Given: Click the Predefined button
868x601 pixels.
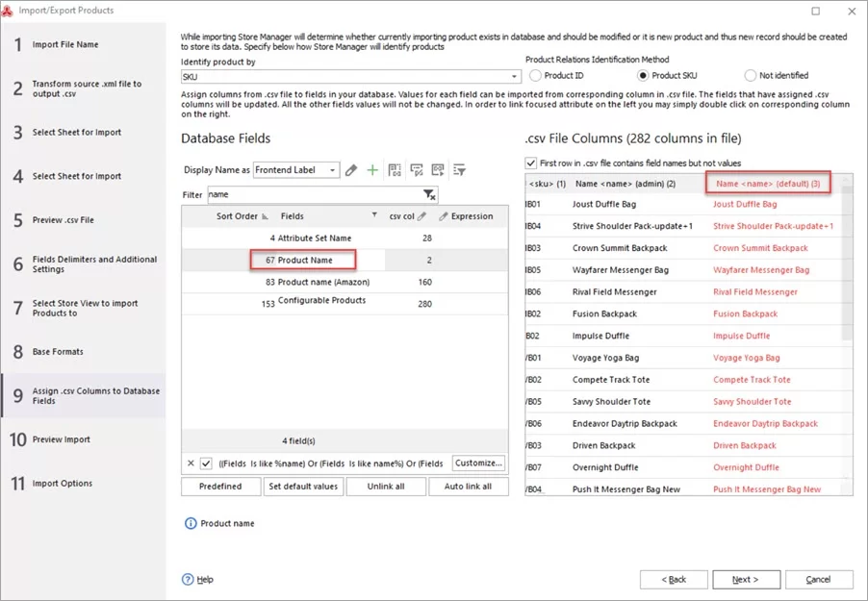Looking at the screenshot, I should point(220,487).
